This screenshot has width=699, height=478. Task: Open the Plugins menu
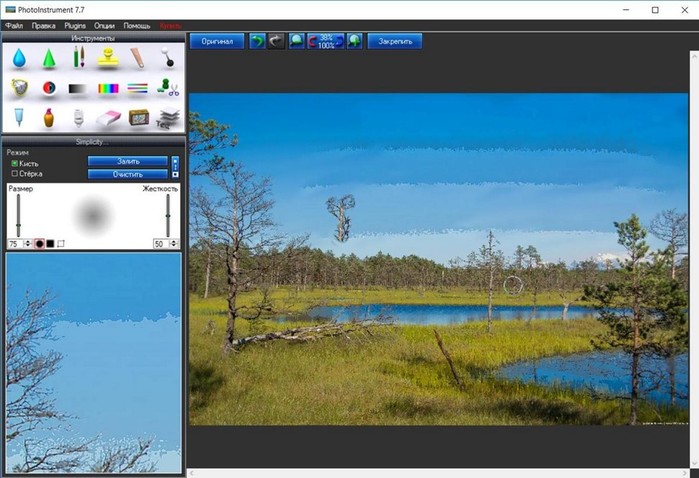click(75, 26)
